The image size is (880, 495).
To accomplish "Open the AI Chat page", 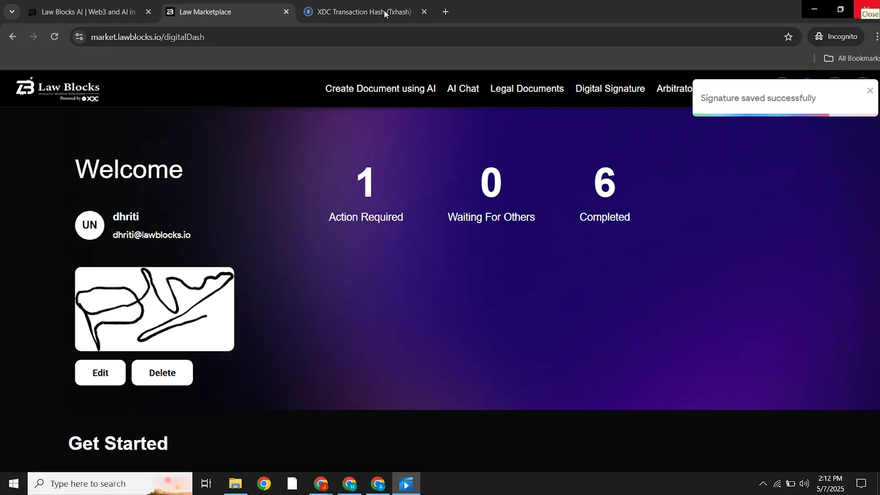I will 463,89.
